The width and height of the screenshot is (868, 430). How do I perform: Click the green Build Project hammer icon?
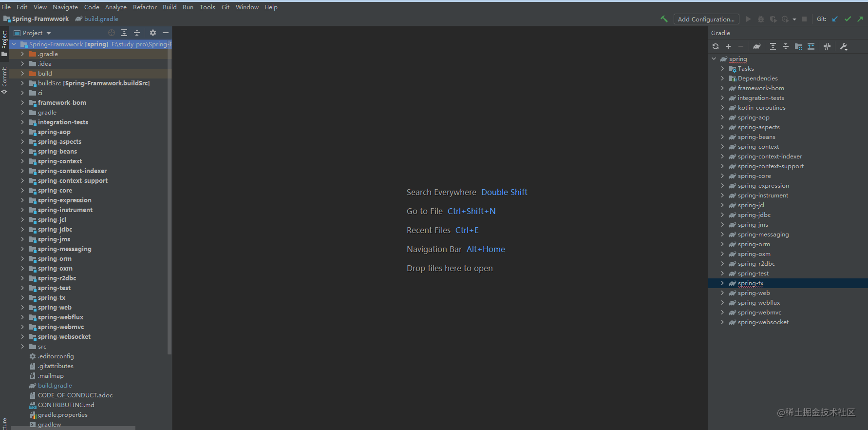coord(664,19)
